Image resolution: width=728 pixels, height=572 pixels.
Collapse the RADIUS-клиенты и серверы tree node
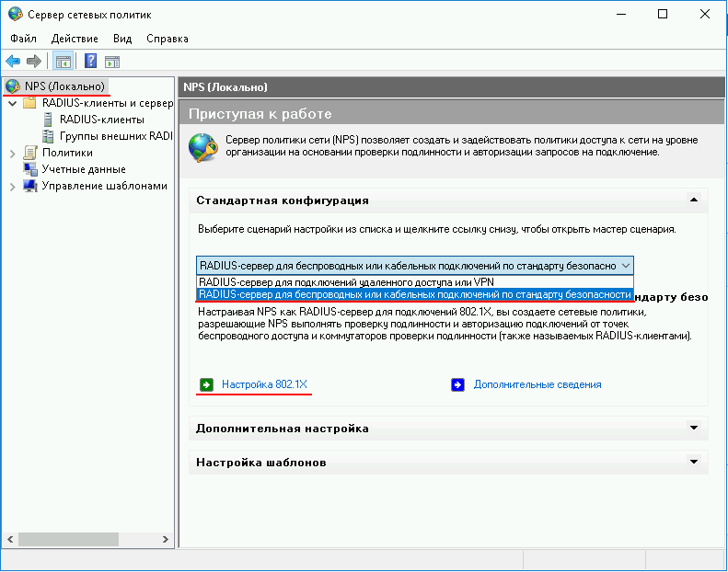click(x=13, y=103)
